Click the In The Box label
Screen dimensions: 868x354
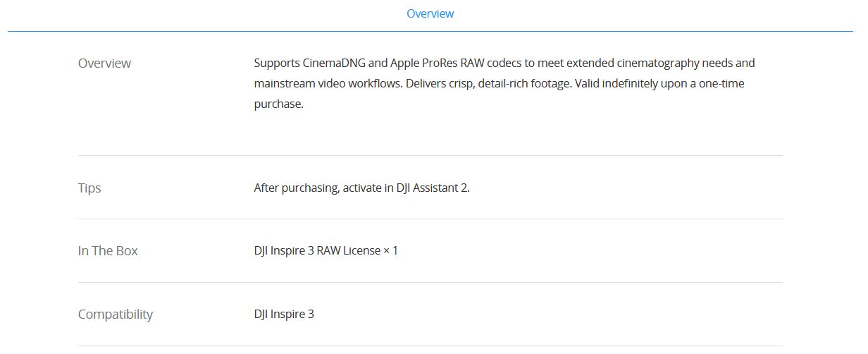pyautogui.click(x=108, y=250)
